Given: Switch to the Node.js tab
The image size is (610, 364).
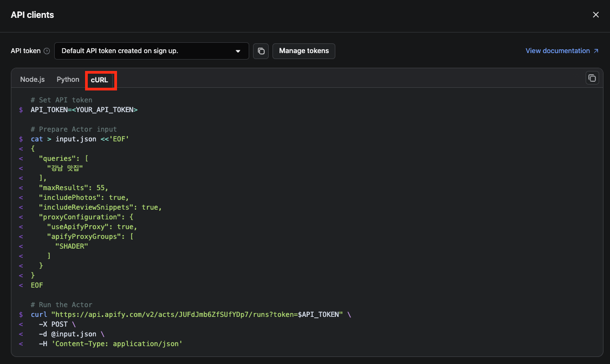Looking at the screenshot, I should pos(33,79).
